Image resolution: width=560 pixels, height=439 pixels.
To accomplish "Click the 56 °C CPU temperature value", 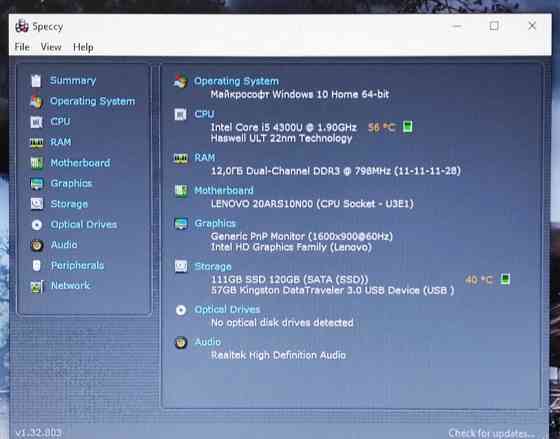I will coord(381,127).
